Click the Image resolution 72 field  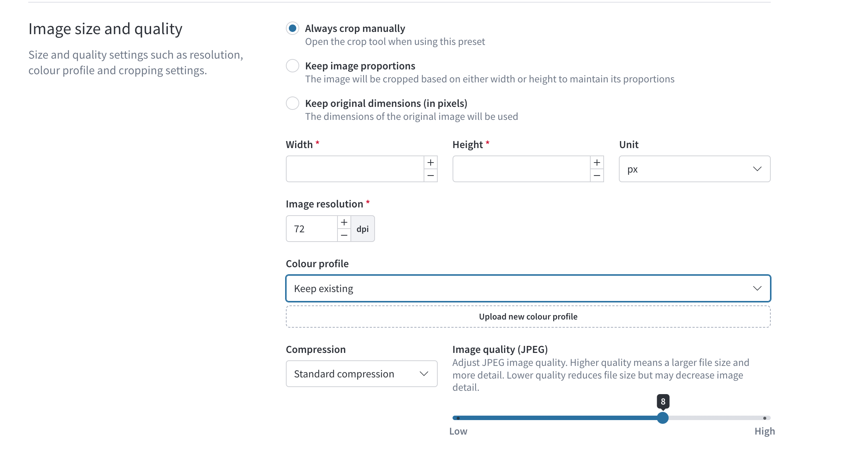point(312,229)
